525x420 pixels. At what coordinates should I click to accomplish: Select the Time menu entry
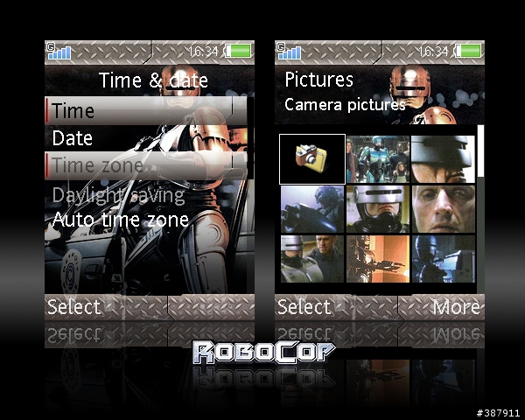coord(146,111)
